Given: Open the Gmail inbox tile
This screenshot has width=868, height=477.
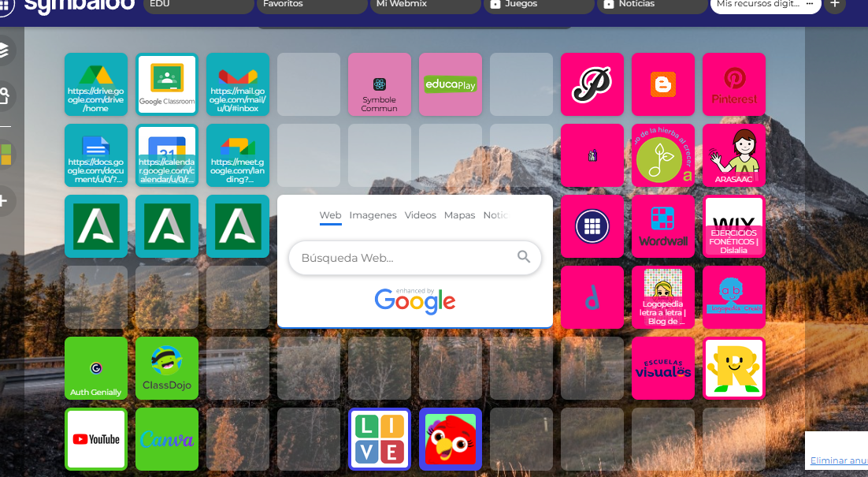Looking at the screenshot, I should click(x=238, y=84).
